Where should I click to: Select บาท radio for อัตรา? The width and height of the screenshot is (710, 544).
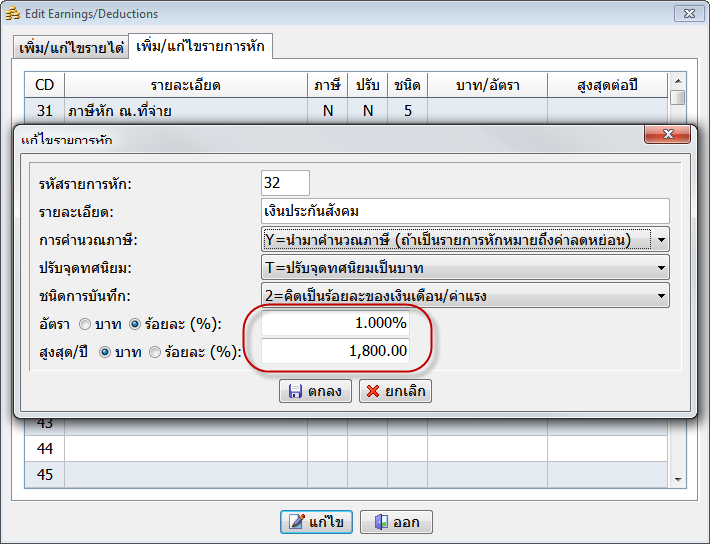[84, 324]
